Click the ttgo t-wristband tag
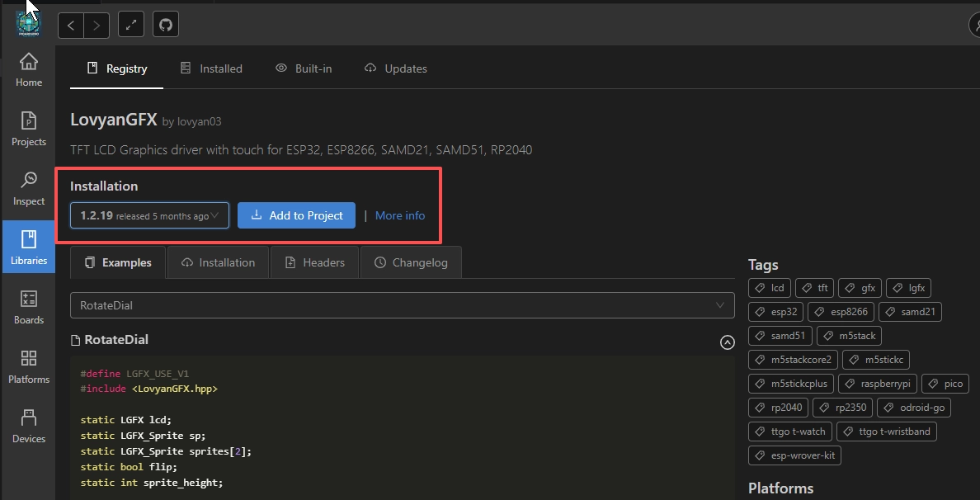Screen dimensions: 980x500 click(x=886, y=432)
